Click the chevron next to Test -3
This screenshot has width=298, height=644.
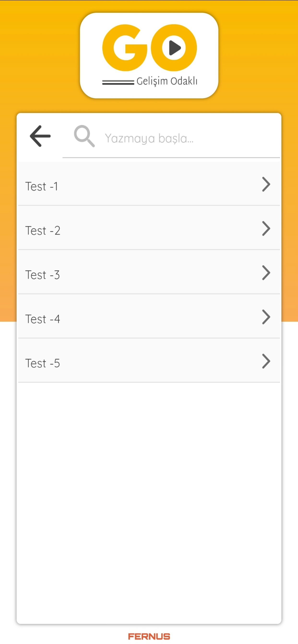266,273
